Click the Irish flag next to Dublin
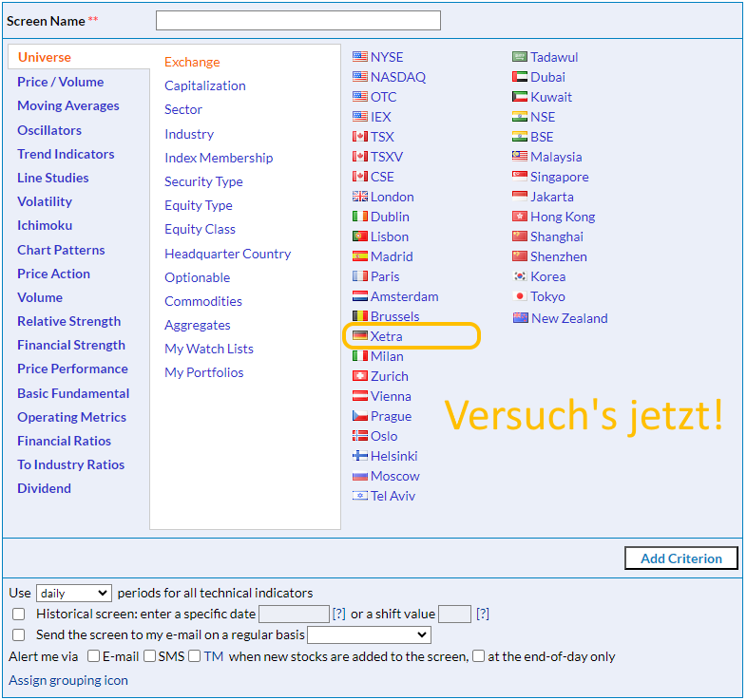Screen dimensions: 747x700 click(359, 217)
